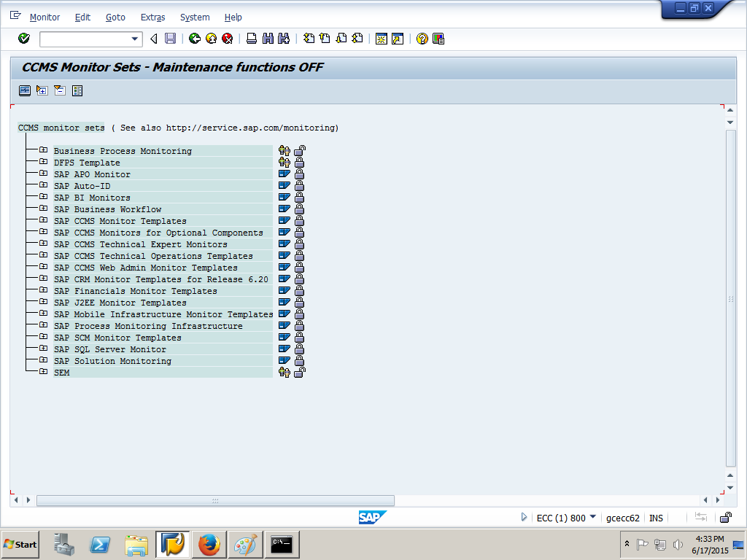Open Firefox from the taskbar

209,544
